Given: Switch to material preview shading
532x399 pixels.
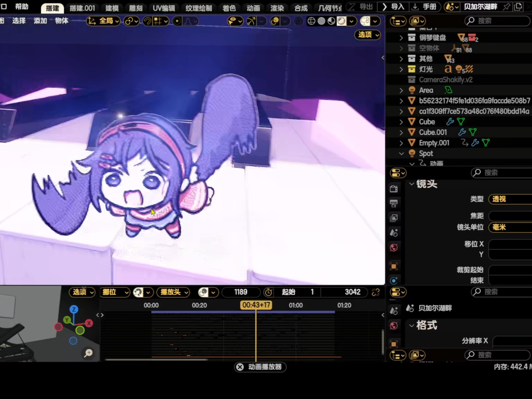Looking at the screenshot, I should [x=331, y=21].
